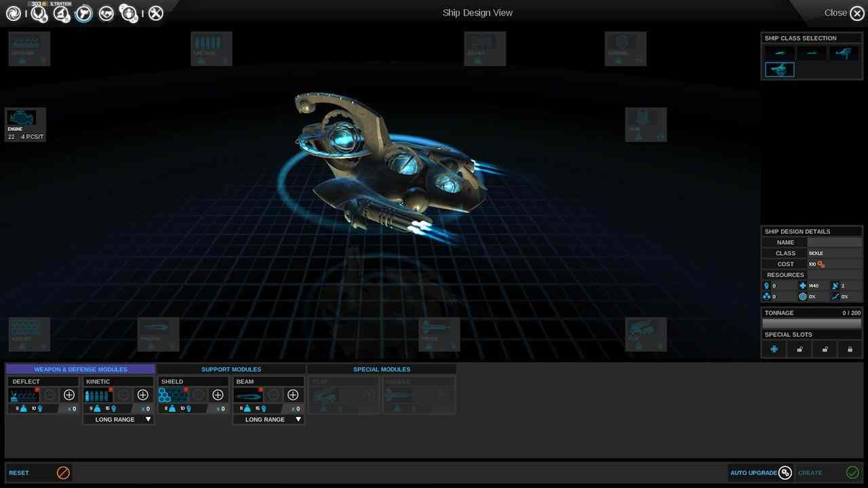
Task: Open the empire overview icon
Action: click(39, 13)
